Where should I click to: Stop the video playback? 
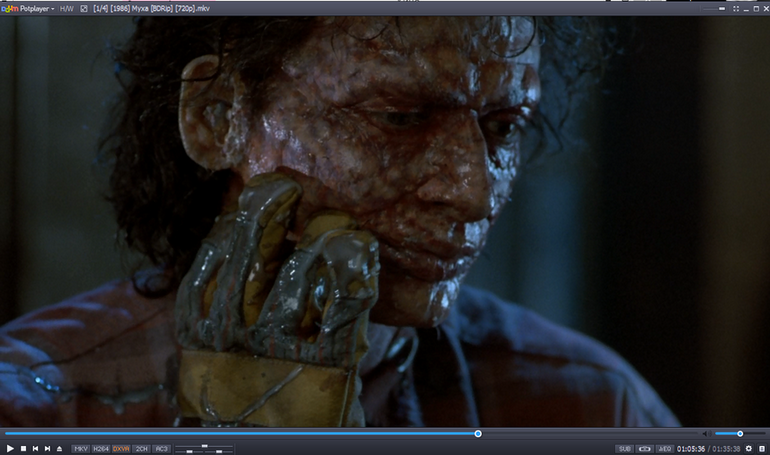pos(23,449)
